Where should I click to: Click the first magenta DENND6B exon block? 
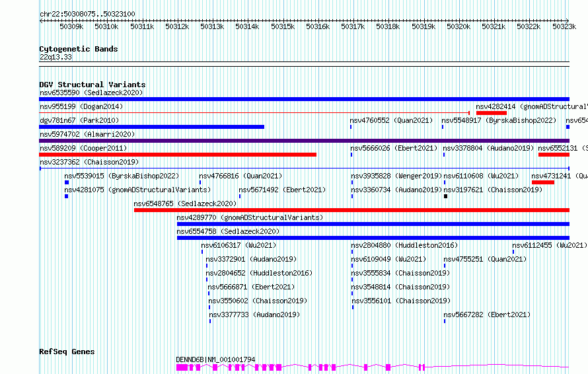tap(182, 367)
